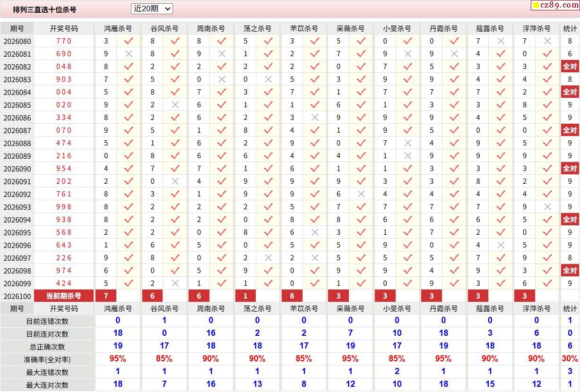Click 蕸露杀号 最大连对次数 value 15
The image size is (580, 392).
pyautogui.click(x=490, y=384)
